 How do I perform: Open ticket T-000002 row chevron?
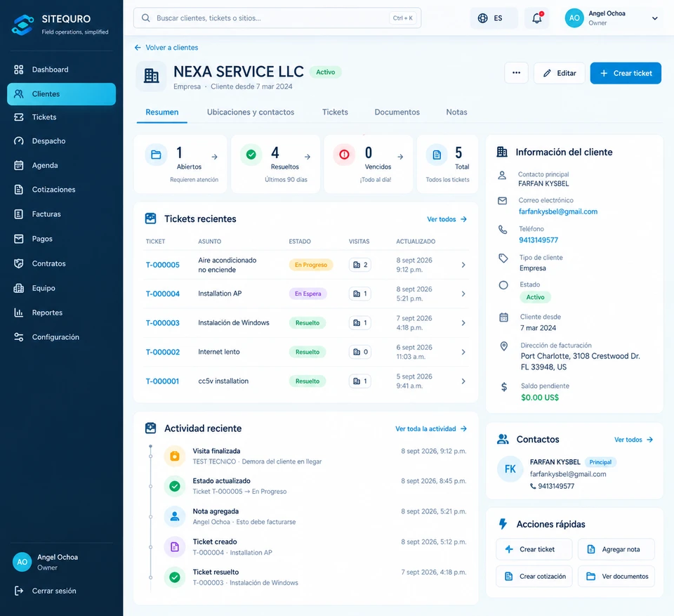pos(463,352)
